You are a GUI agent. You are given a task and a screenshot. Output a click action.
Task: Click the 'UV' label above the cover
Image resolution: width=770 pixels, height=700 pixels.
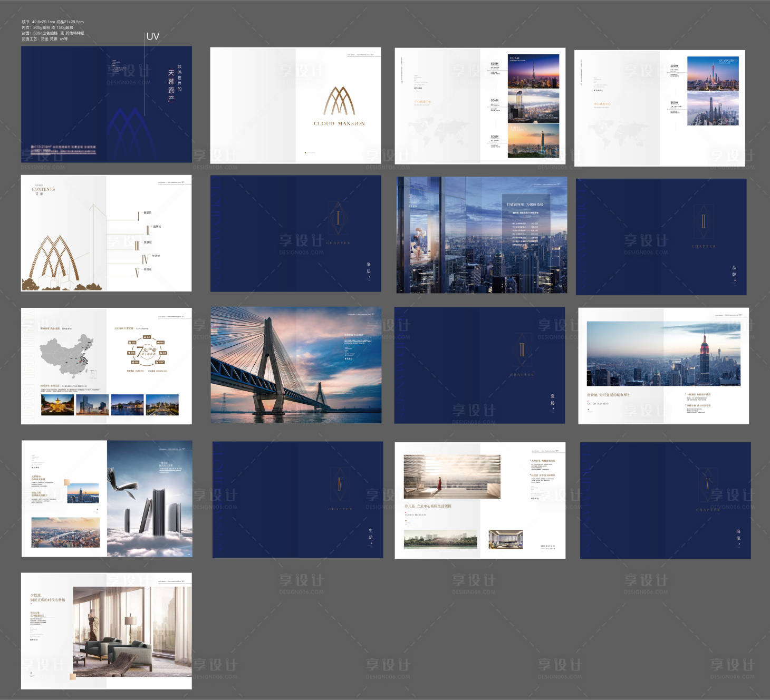click(x=152, y=36)
